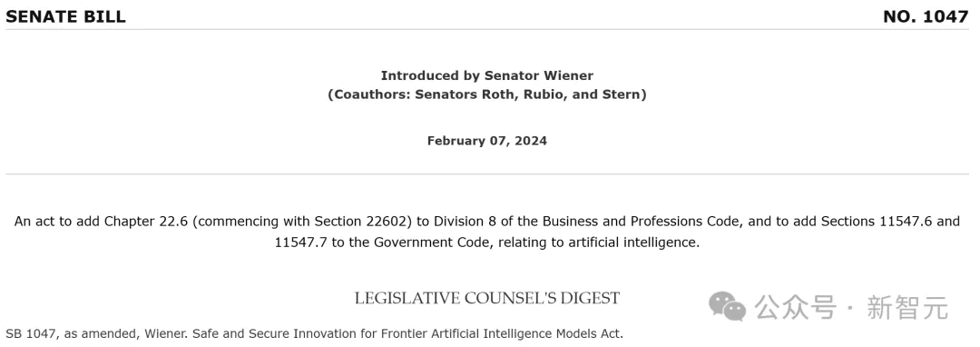Click LEGISLATIVE COUNSEL'S DIGEST heading
Image resolution: width=980 pixels, height=347 pixels.
click(x=487, y=298)
